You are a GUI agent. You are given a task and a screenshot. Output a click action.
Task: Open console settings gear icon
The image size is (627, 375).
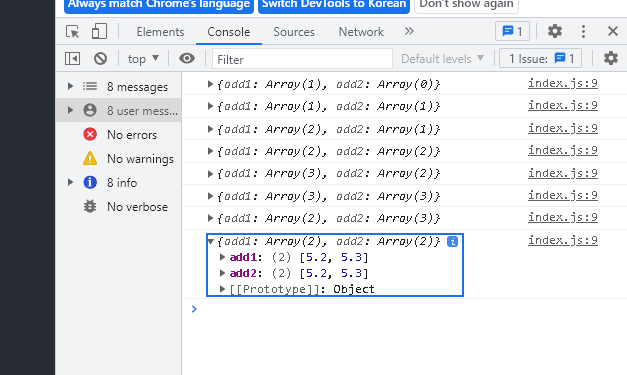click(611, 58)
